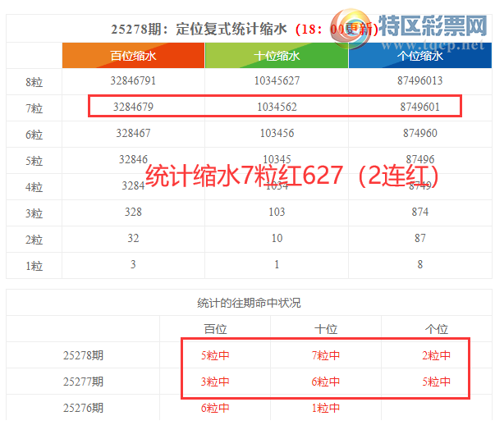Image resolution: width=495 pixels, height=448 pixels.
Task: Click 7粒 units value 8749601
Action: [x=419, y=107]
